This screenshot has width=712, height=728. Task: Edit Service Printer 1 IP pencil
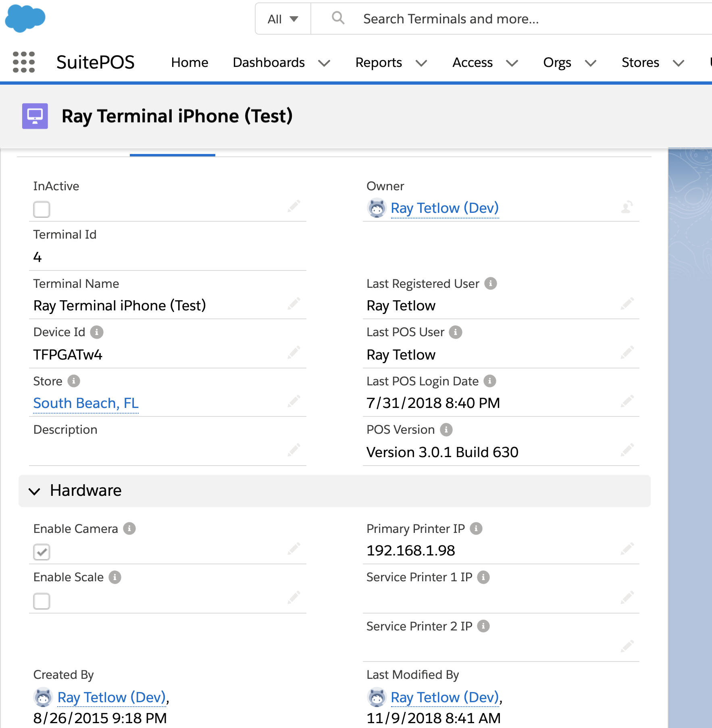[627, 597]
